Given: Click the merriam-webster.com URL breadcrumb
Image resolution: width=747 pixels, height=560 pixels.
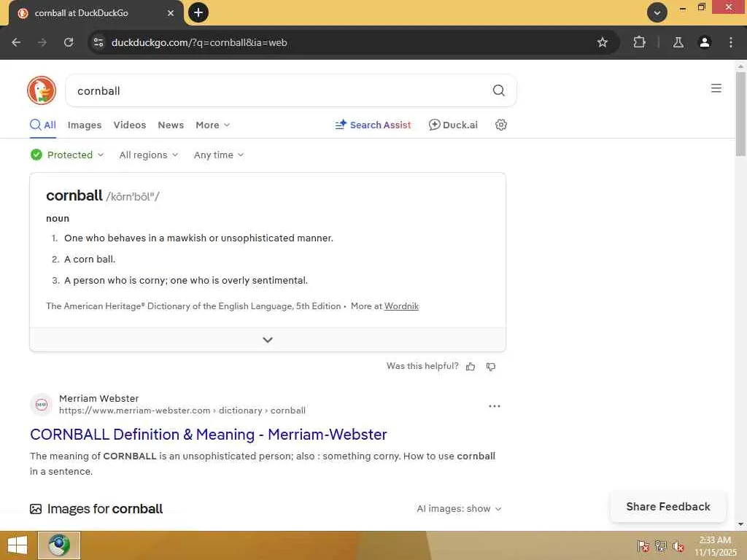Looking at the screenshot, I should (182, 411).
